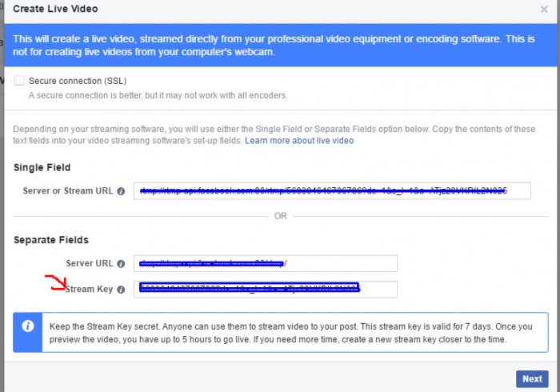The width and height of the screenshot is (560, 392).
Task: Click the Server or Stream URL label
Action: [x=68, y=191]
